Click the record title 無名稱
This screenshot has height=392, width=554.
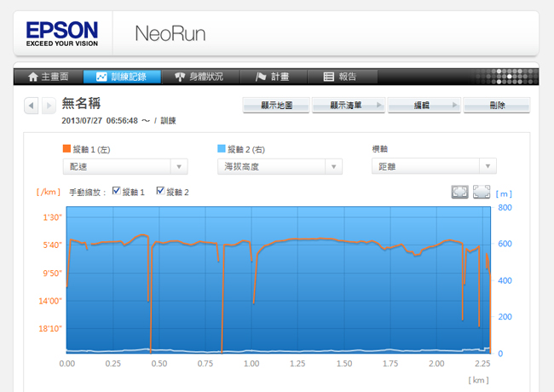click(81, 103)
